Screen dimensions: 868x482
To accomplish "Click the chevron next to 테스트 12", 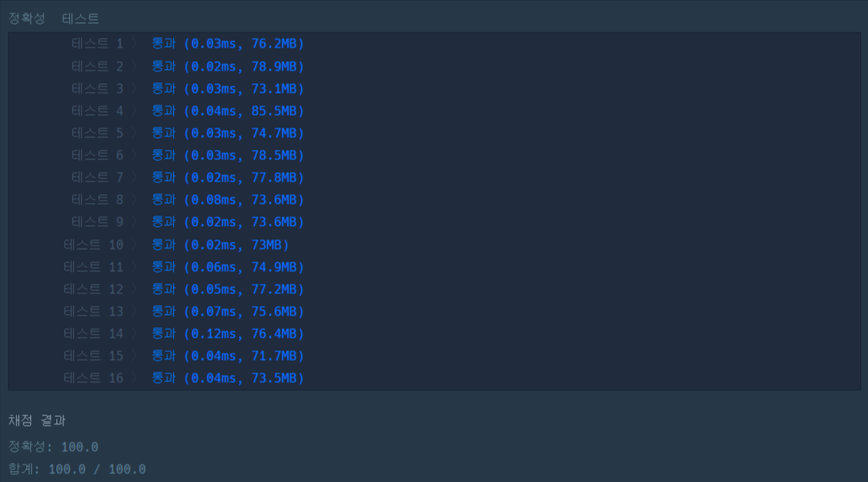I will 135,289.
